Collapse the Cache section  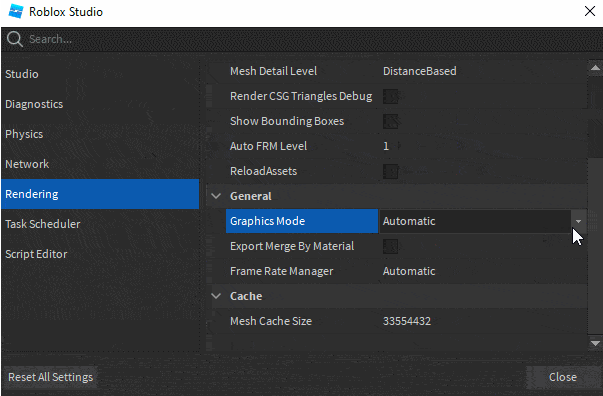coord(216,296)
